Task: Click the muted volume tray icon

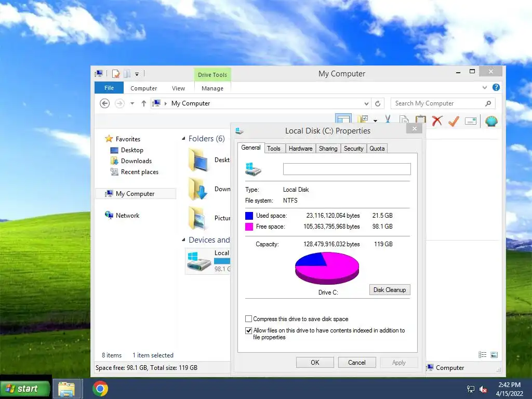Action: click(x=483, y=389)
